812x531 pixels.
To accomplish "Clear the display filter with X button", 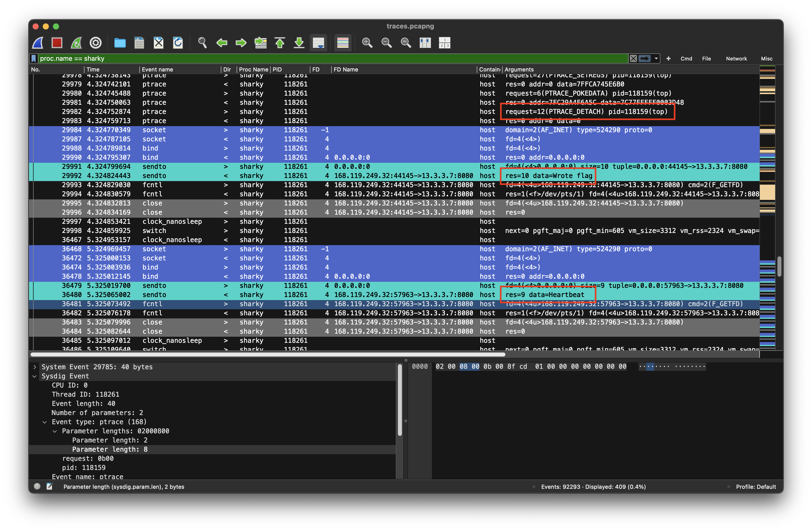I will click(633, 59).
